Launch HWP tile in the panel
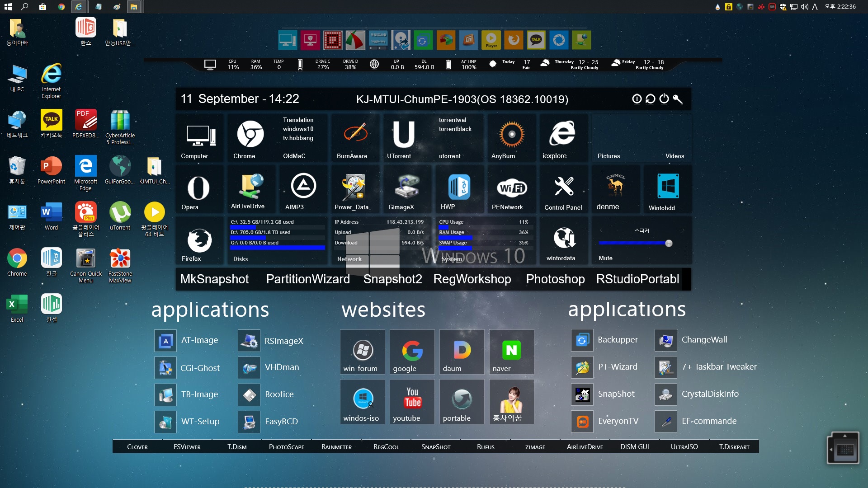 [x=459, y=189]
